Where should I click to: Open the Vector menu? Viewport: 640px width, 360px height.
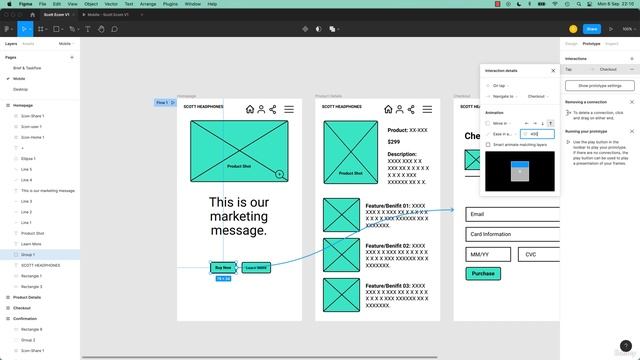(111, 4)
